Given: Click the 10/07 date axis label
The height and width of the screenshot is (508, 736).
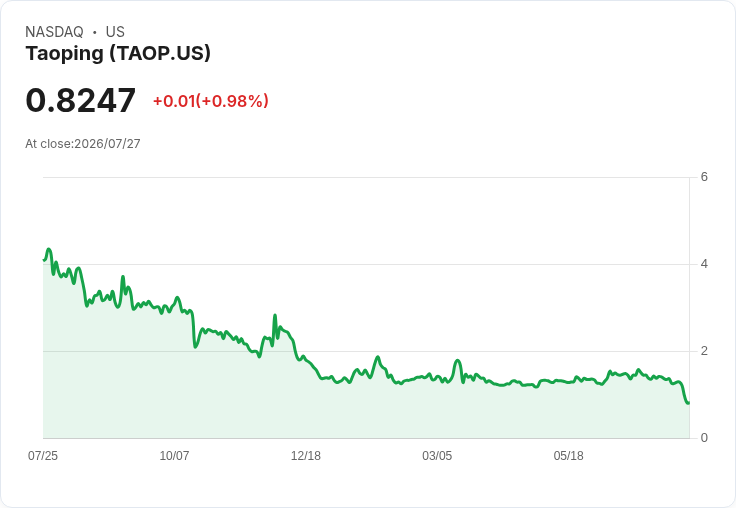Looking at the screenshot, I should tap(174, 456).
